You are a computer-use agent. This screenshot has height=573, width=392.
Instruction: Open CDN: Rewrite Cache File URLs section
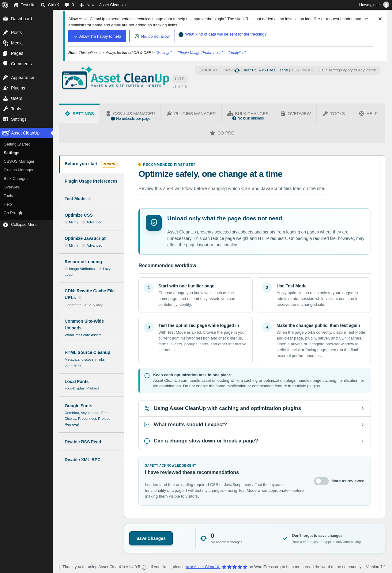pyautogui.click(x=92, y=298)
